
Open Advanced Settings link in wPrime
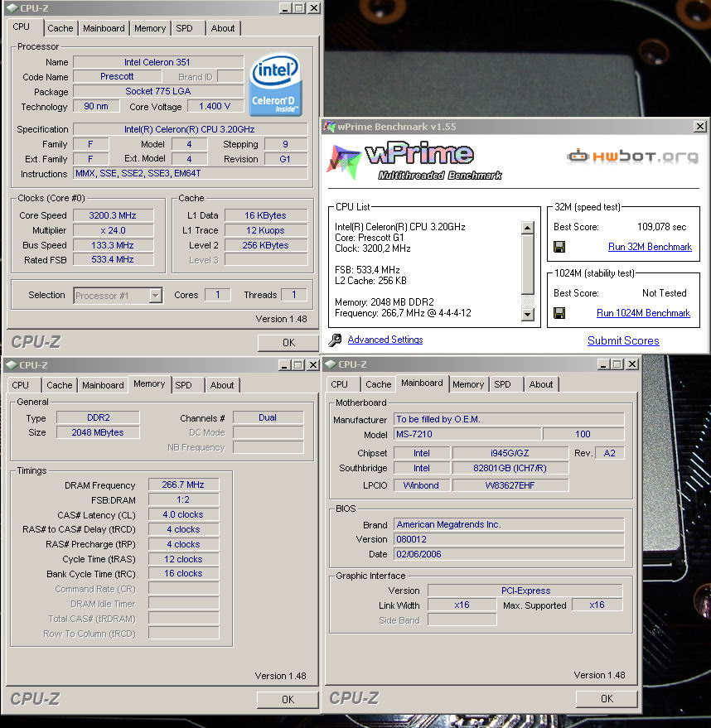click(x=385, y=340)
